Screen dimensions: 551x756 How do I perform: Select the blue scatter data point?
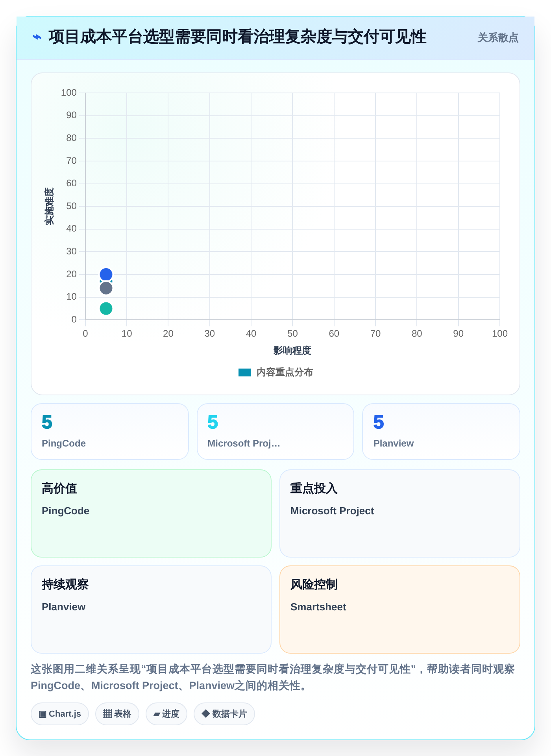click(x=106, y=274)
